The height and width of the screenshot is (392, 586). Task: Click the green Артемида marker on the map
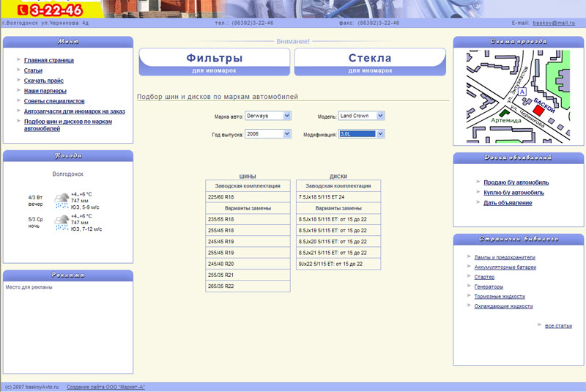[x=502, y=113]
